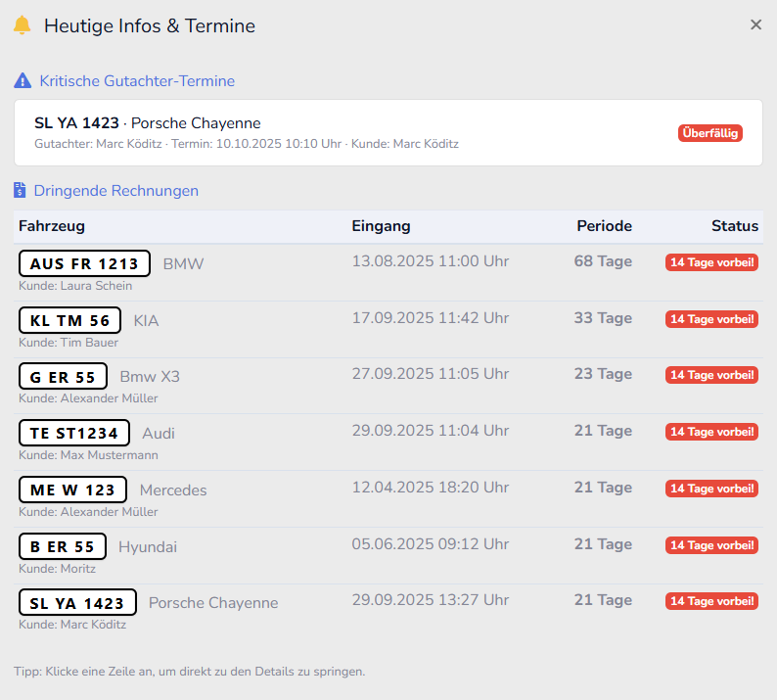Click the warning triangle icon

pyautogui.click(x=23, y=81)
